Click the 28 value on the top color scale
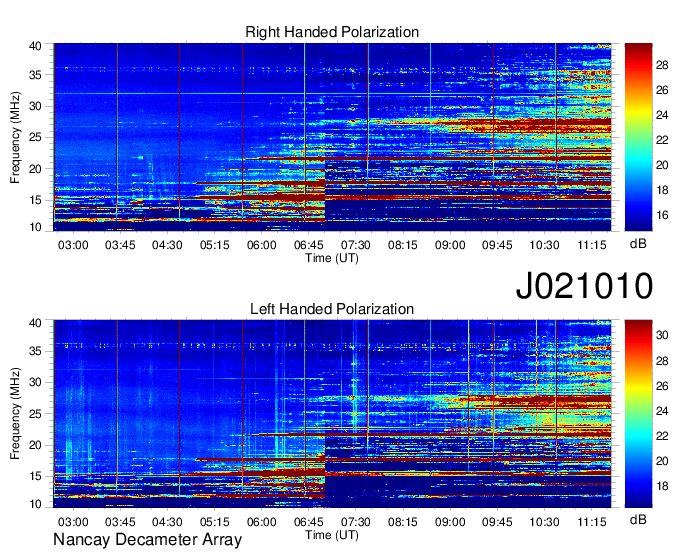The image size is (680, 552). click(662, 65)
